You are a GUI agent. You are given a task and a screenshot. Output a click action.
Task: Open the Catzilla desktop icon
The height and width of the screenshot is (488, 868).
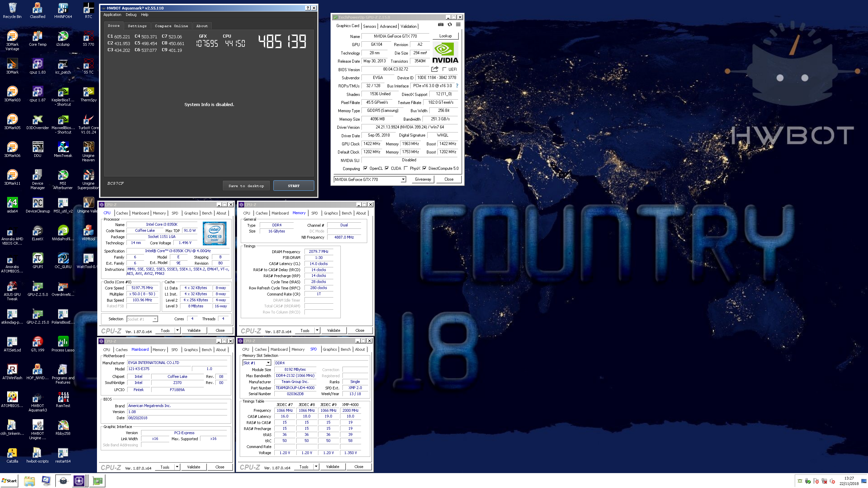click(12, 455)
